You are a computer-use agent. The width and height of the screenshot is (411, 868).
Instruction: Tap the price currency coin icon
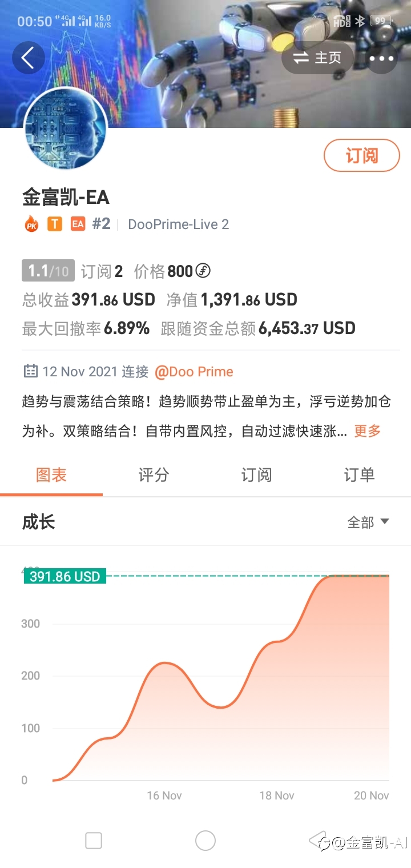(203, 271)
